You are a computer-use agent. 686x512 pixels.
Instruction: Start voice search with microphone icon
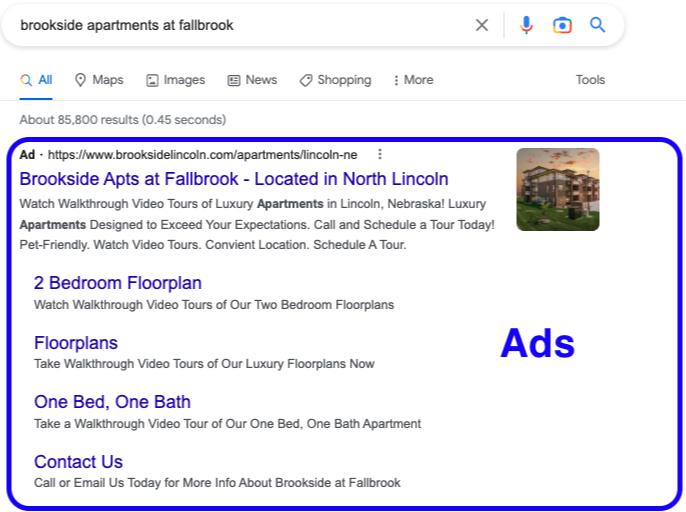click(x=526, y=25)
